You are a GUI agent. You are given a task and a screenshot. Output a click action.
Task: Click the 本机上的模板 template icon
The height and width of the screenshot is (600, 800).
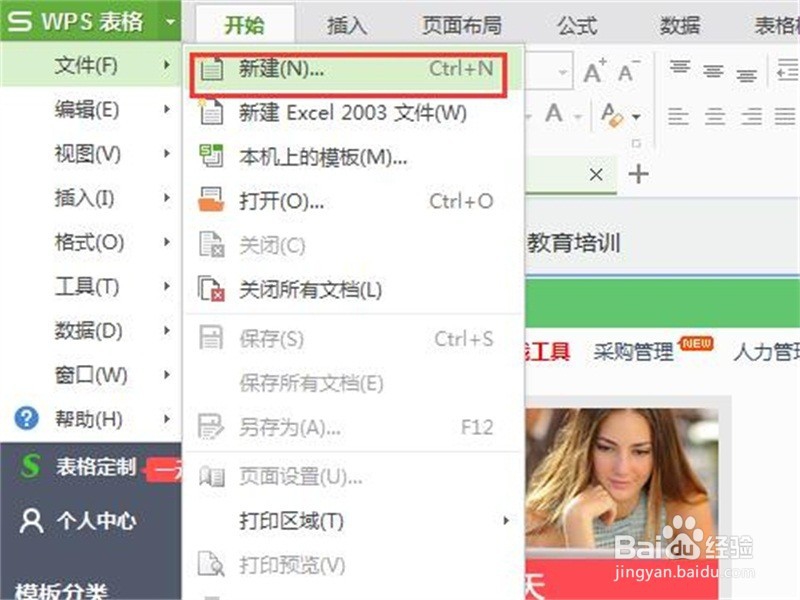tap(211, 156)
